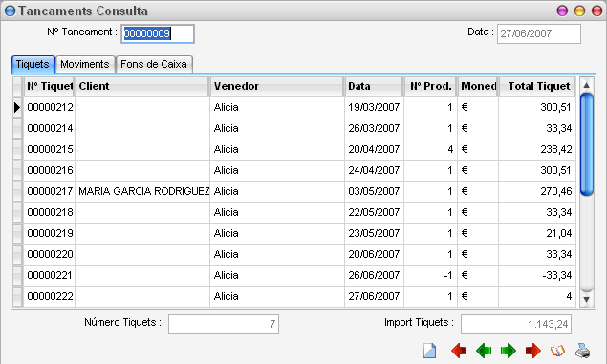Click ticket number 00000216

tap(50, 171)
